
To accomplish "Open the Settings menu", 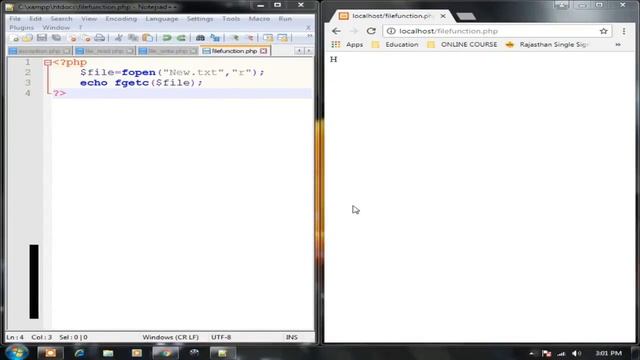I will 200,19.
